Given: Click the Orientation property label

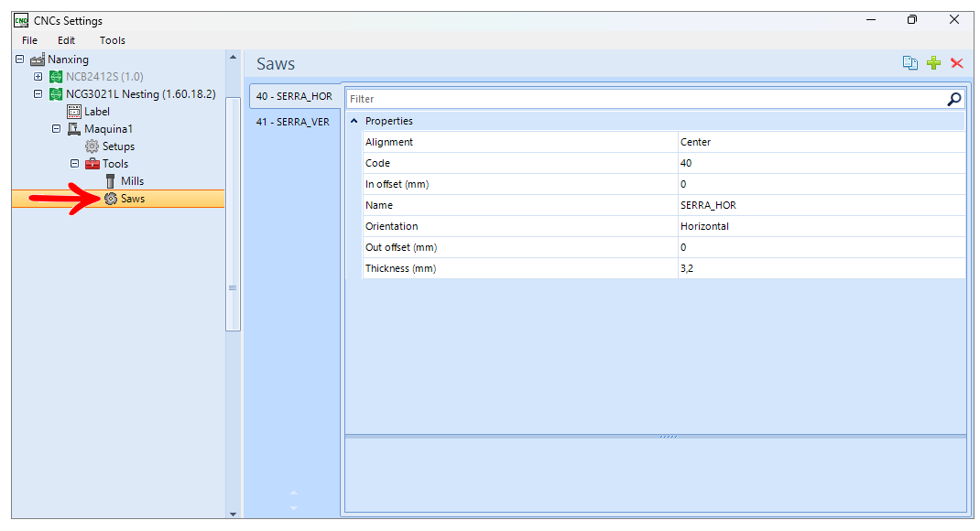Looking at the screenshot, I should click(391, 226).
